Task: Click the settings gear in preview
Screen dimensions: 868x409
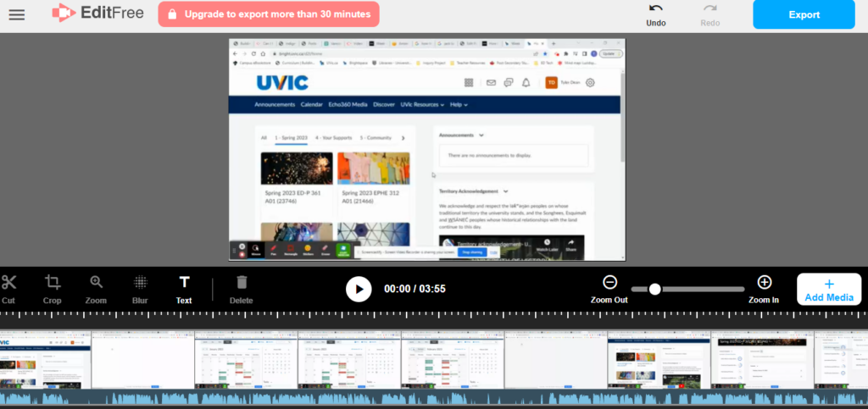Action: [590, 83]
